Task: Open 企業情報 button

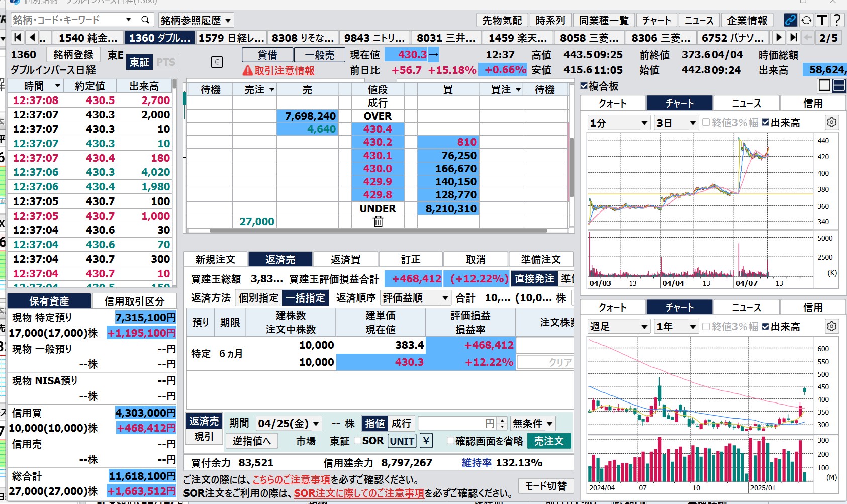Action: point(747,20)
